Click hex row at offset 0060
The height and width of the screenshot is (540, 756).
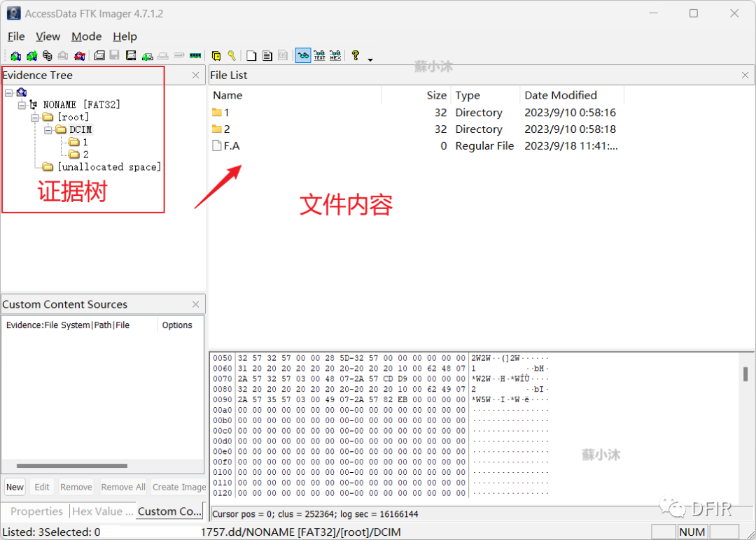coord(380,369)
